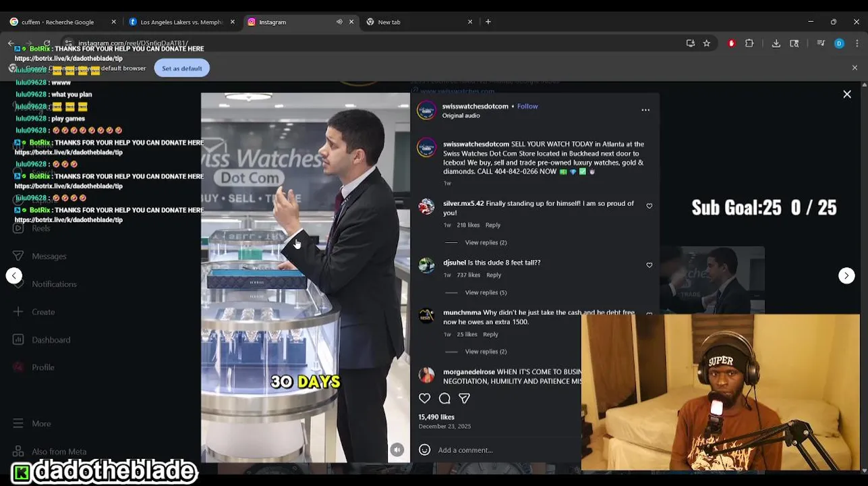Open the Chrome three-dot menu

point(857,43)
